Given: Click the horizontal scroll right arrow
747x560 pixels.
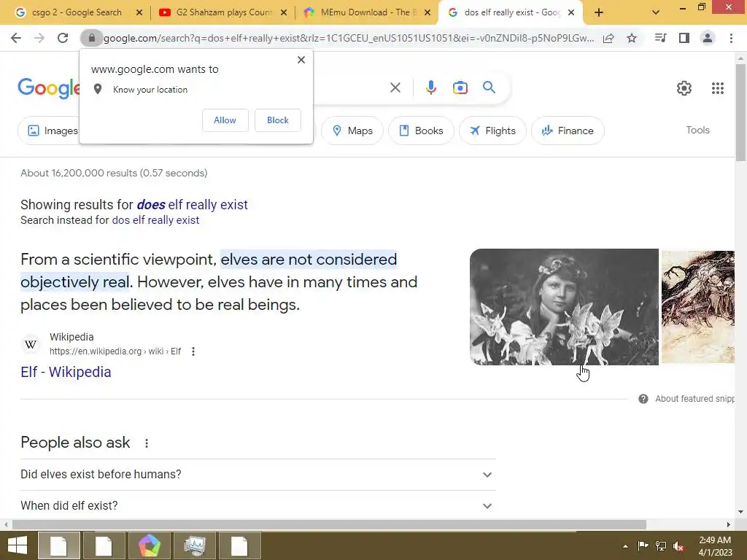Looking at the screenshot, I should (729, 524).
